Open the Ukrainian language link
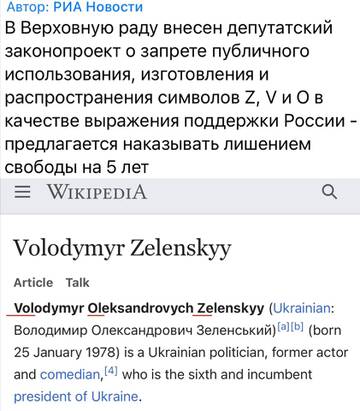The width and height of the screenshot is (360, 411). pos(302,308)
